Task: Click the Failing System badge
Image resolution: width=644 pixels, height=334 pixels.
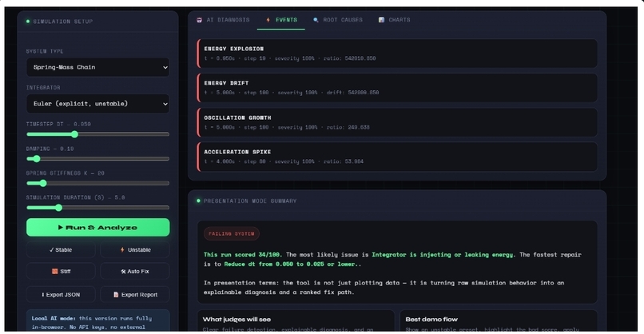Action: click(x=231, y=233)
